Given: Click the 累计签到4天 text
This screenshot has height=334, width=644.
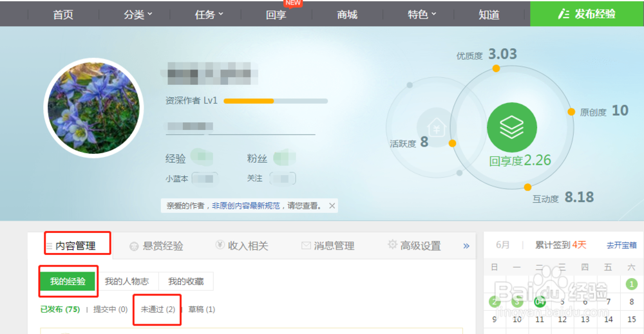Looking at the screenshot, I should point(561,245).
